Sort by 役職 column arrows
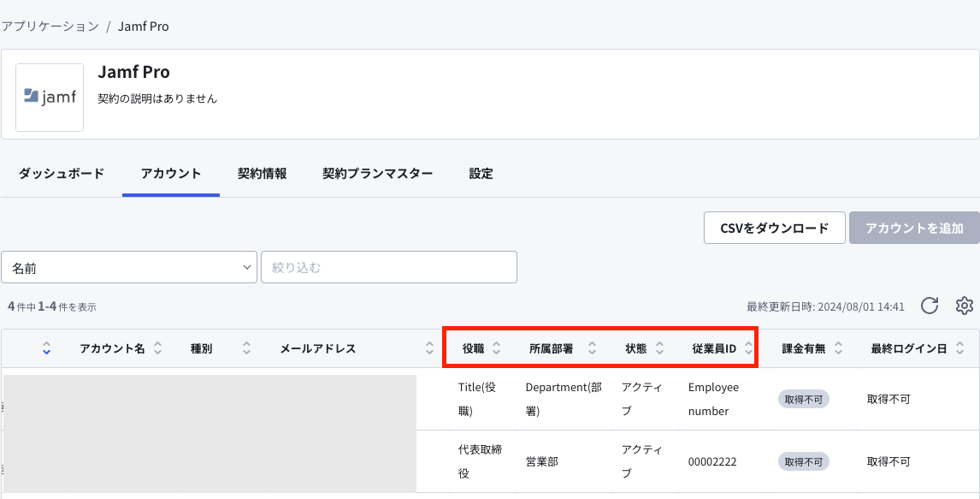980x499 pixels. pos(496,348)
